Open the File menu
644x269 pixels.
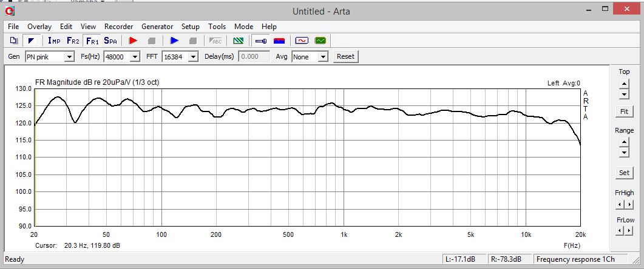(13, 27)
